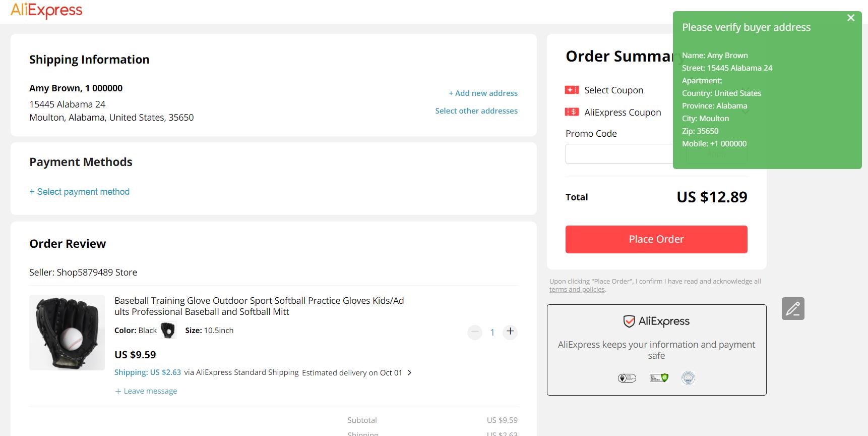Click the AliExpress logo in header

pos(46,10)
